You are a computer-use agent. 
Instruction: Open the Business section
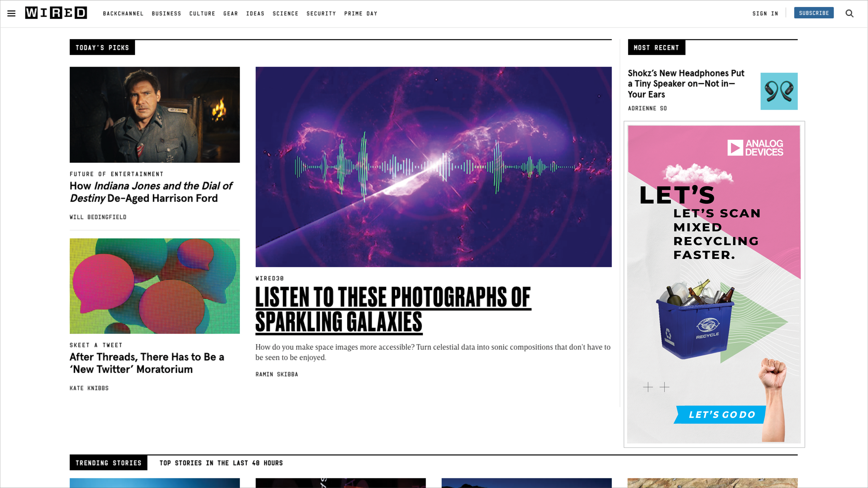166,14
